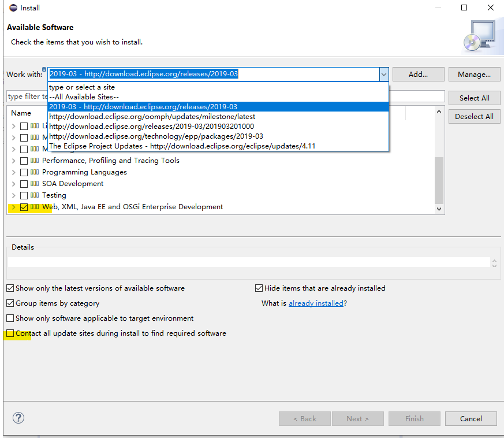Select the 'Performance, Profiling and Tracing Tools' label

(x=111, y=161)
